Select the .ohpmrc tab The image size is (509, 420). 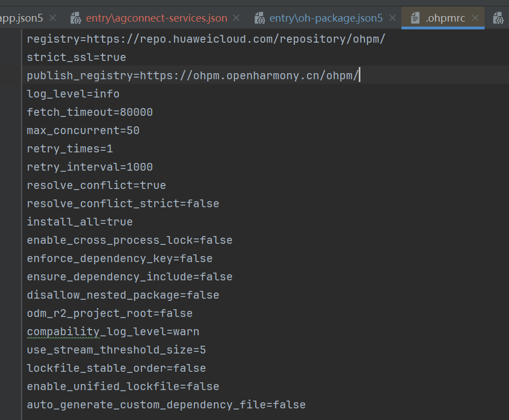click(445, 18)
